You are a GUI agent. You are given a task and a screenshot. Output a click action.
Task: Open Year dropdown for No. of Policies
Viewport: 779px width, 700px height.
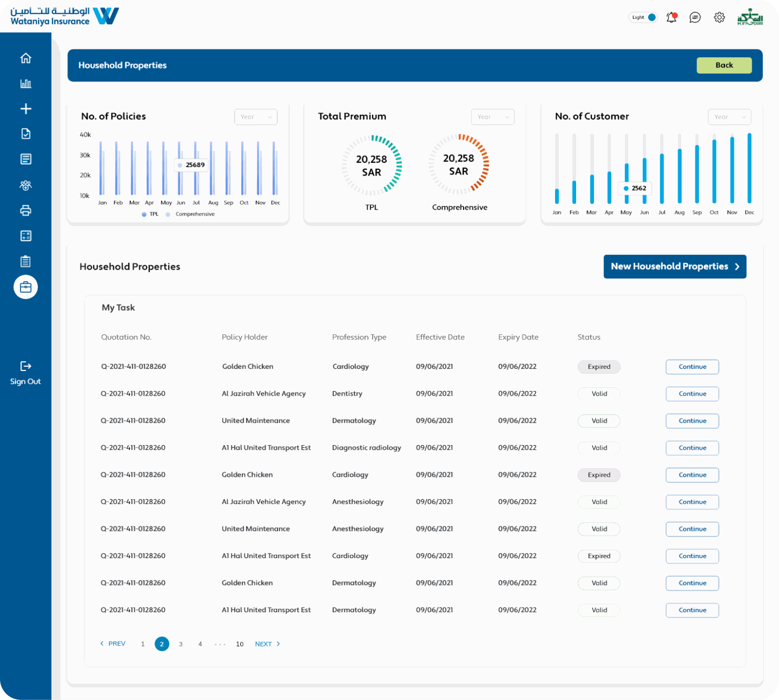coord(255,117)
